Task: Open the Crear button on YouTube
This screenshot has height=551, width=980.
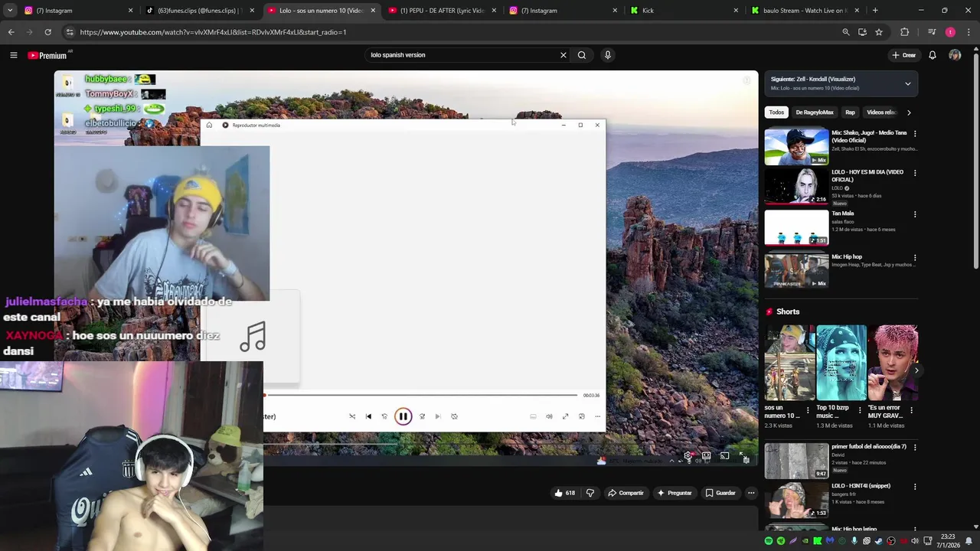Action: [903, 55]
